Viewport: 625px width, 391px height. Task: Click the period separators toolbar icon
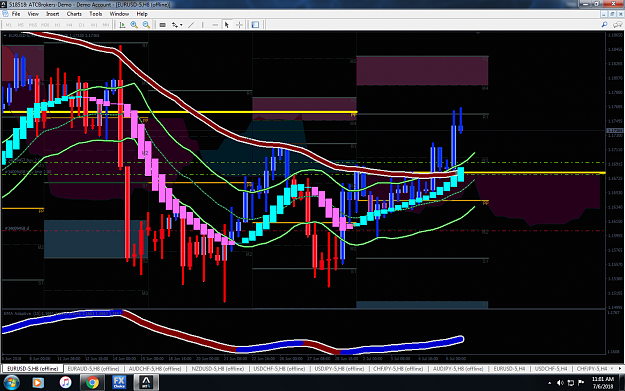click(162, 25)
